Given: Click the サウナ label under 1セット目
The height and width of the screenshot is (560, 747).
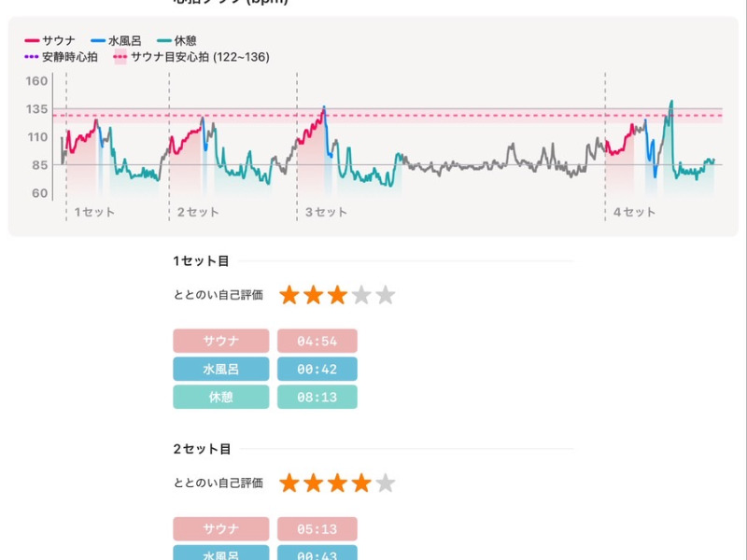Looking at the screenshot, I should click(221, 341).
